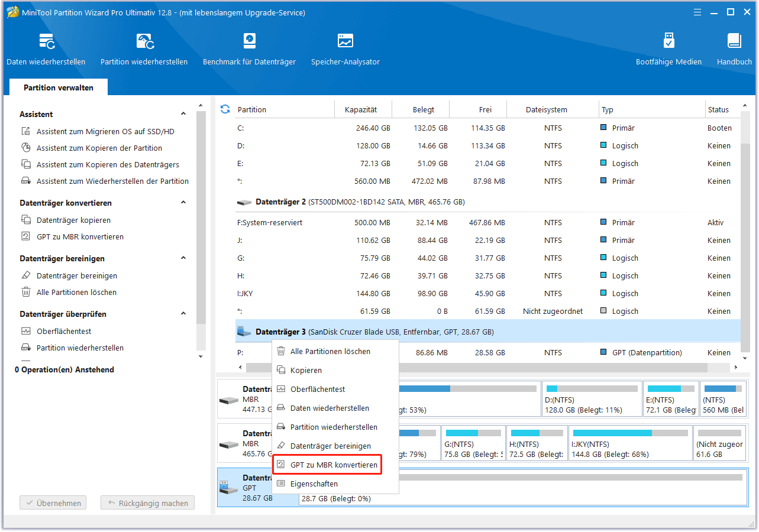The image size is (759, 532).
Task: Open Eigenschaften from context menu
Action: (335, 484)
